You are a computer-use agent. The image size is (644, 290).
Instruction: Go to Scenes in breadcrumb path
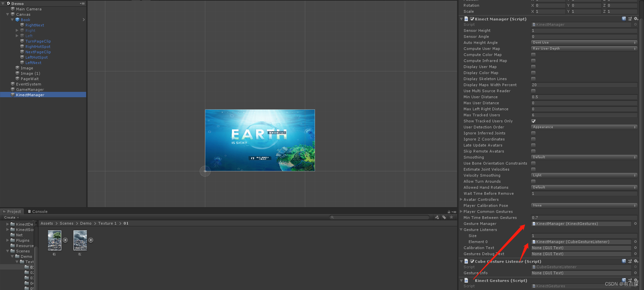[x=66, y=223]
